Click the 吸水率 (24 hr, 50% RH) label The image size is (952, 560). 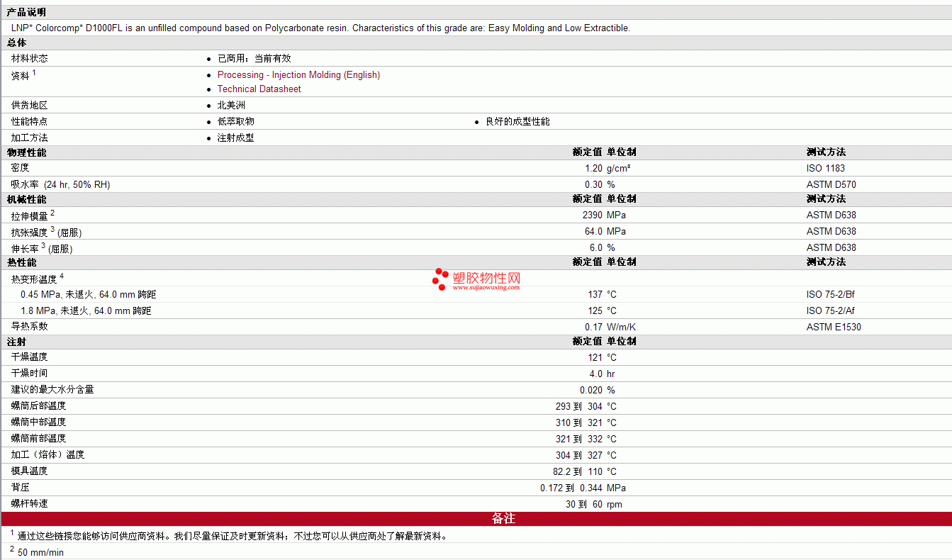click(x=61, y=185)
